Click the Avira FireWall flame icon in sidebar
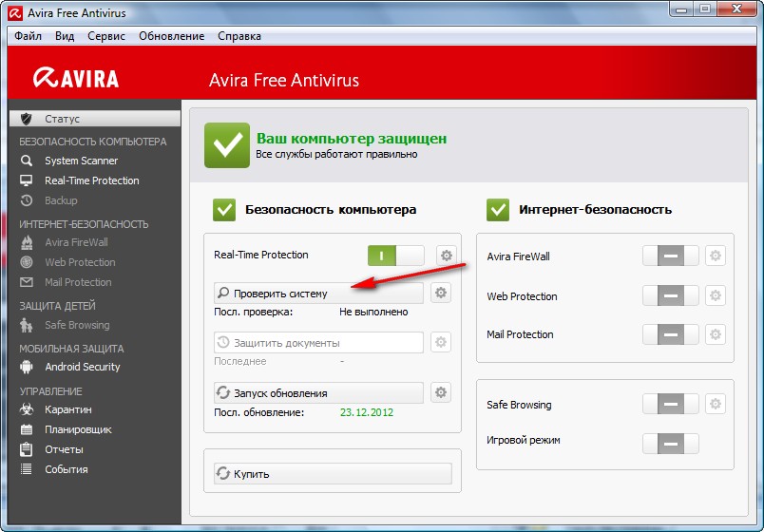 27,242
